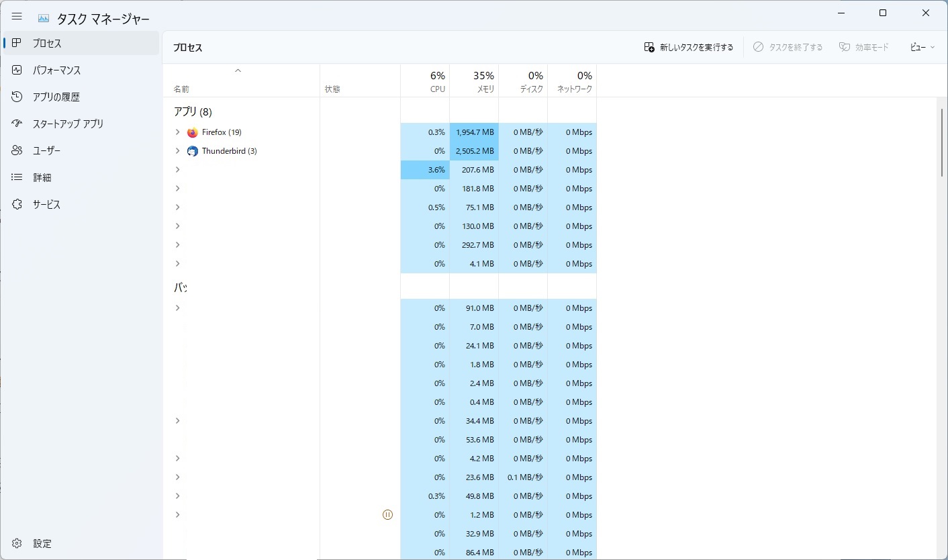Open the パフォーマンス page
This screenshot has height=560, width=948.
56,71
